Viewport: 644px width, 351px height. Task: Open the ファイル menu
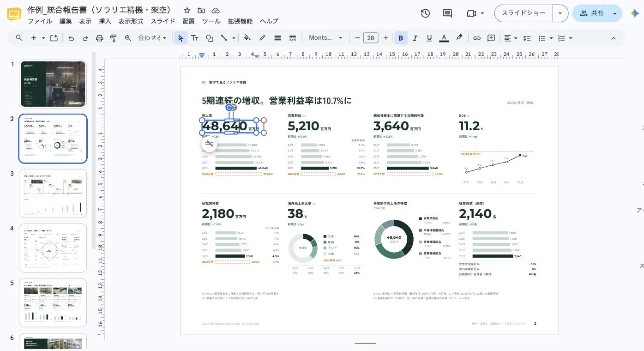pos(40,21)
